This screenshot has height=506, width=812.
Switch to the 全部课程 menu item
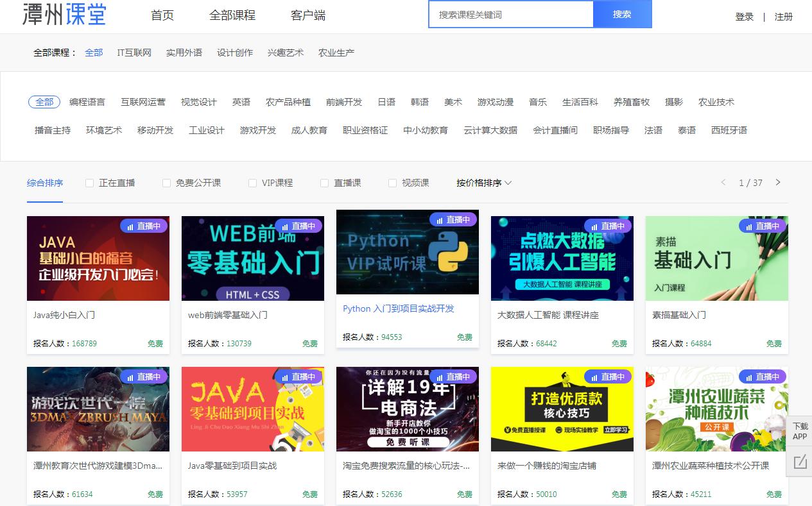coord(233,16)
